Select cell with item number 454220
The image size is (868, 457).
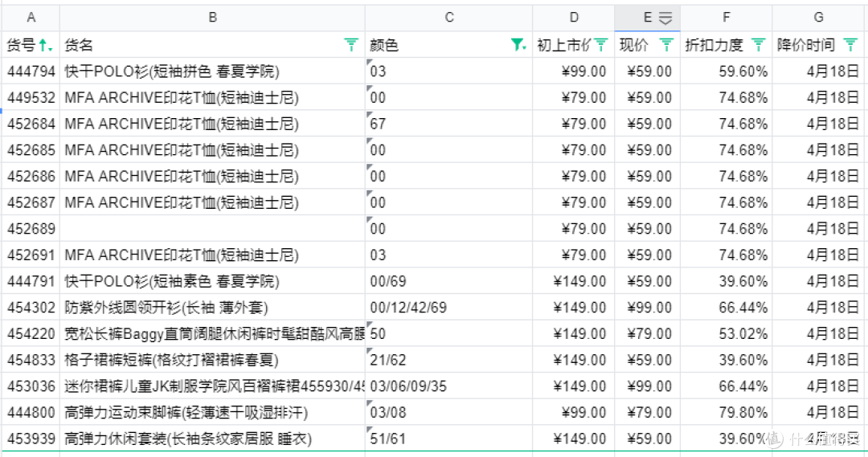tap(31, 334)
